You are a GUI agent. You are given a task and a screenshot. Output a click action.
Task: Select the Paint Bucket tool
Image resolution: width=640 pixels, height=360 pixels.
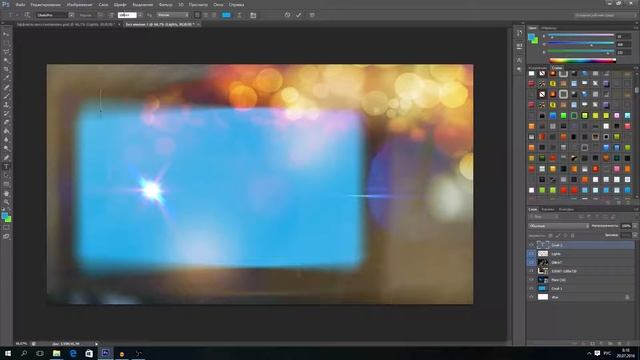(x=6, y=131)
